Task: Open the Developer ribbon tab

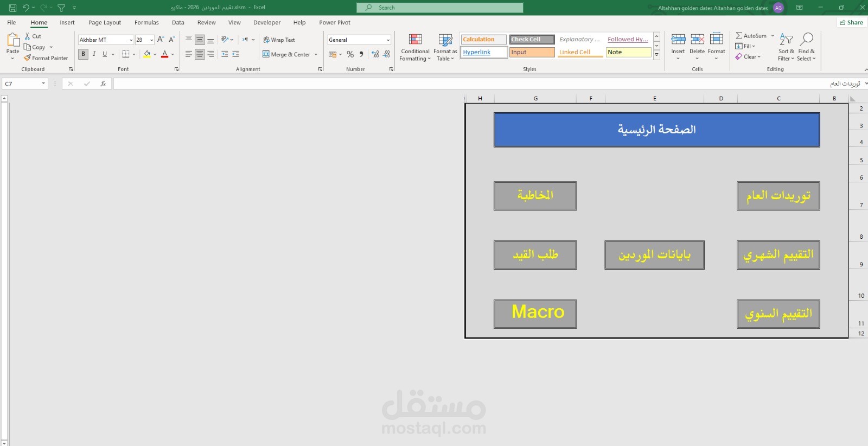Action: [x=267, y=23]
